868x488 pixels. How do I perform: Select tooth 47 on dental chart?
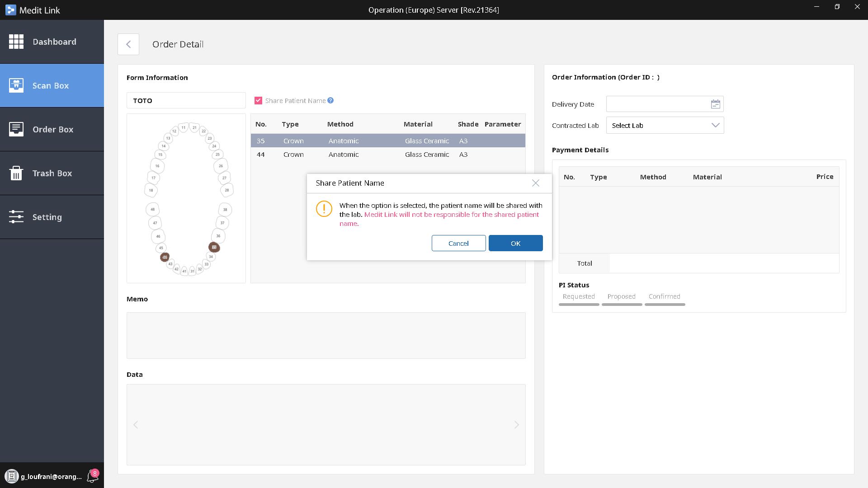(155, 223)
